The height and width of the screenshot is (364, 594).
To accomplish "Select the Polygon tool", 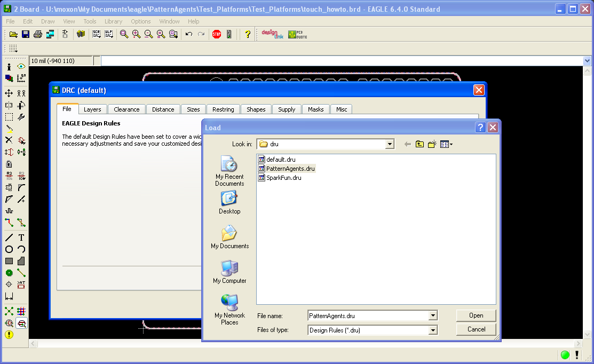I will [21, 261].
